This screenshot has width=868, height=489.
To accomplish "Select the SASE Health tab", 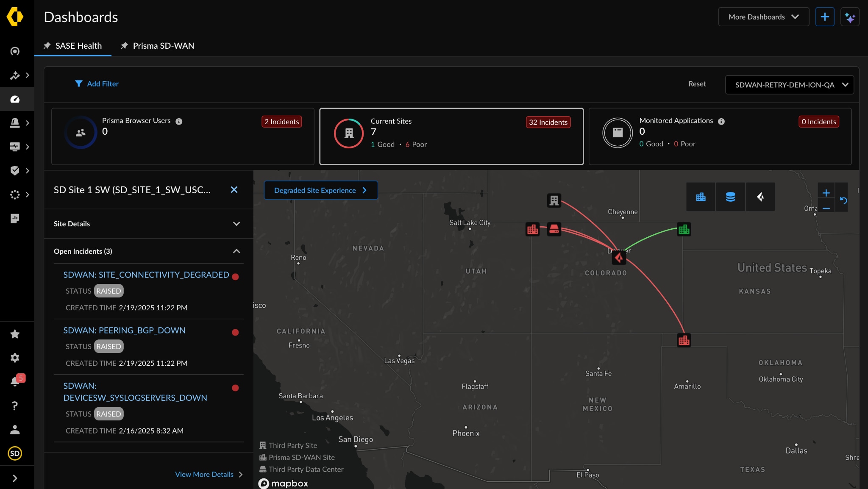I will coord(78,46).
